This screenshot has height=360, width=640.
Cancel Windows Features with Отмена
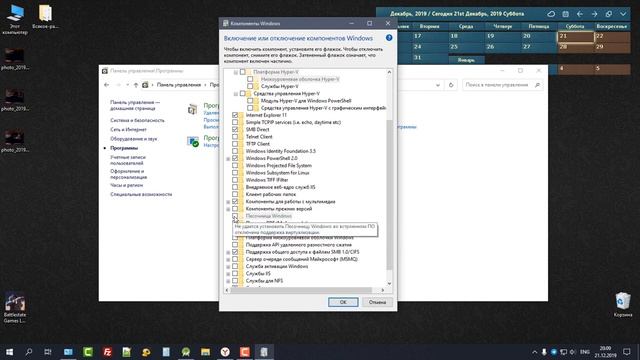click(377, 302)
